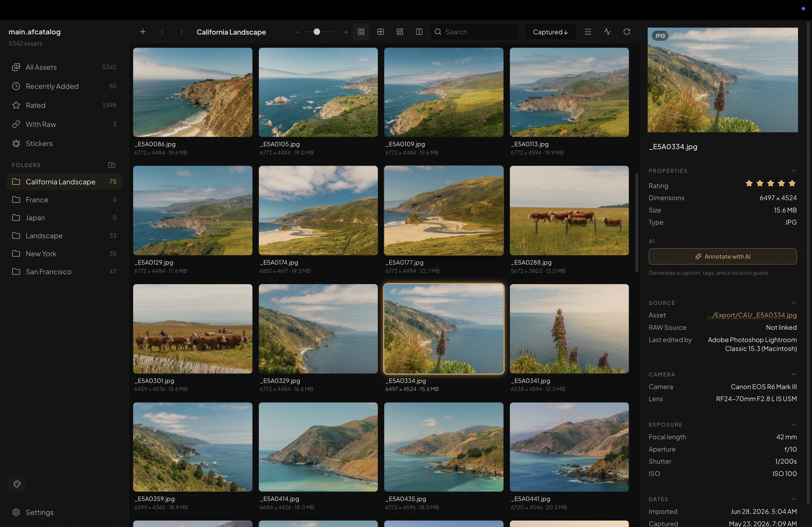Open the Export/CA1/_E5A0334.jpg asset link
Screen dimensions: 812x527
tap(752, 315)
